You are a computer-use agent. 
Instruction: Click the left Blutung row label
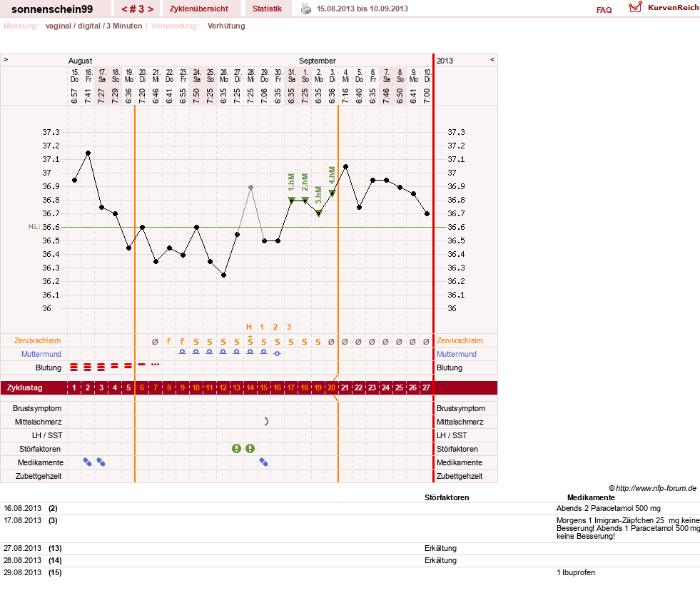[x=49, y=368]
